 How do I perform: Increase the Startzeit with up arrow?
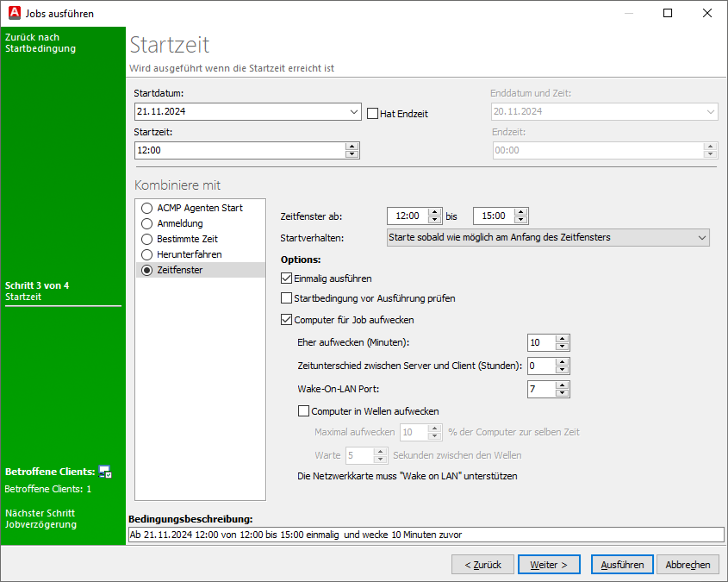[352, 146]
